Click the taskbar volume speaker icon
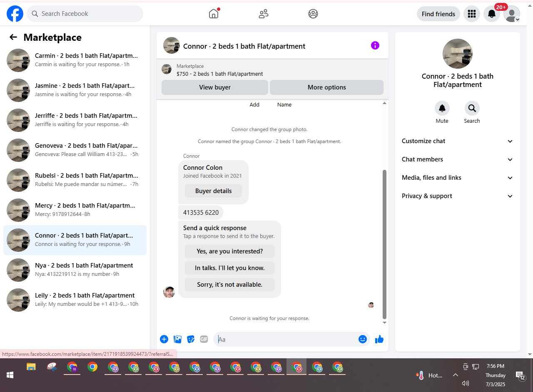Image resolution: width=533 pixels, height=392 pixels. point(466,383)
